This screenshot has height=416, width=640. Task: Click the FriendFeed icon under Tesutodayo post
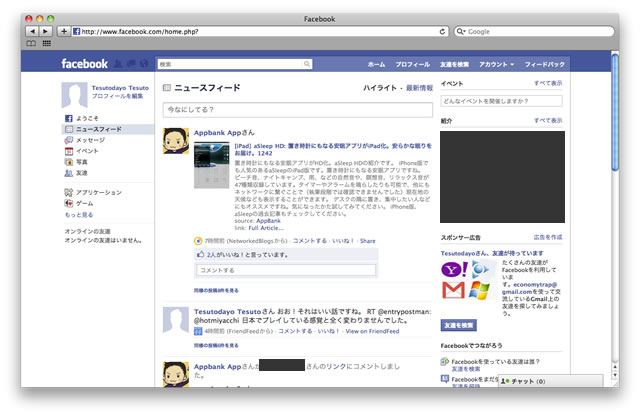coord(198,331)
